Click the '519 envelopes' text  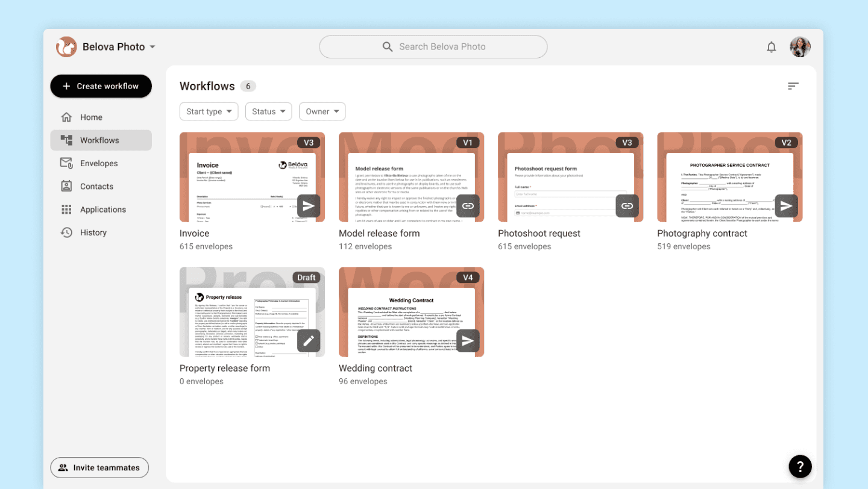pos(684,247)
